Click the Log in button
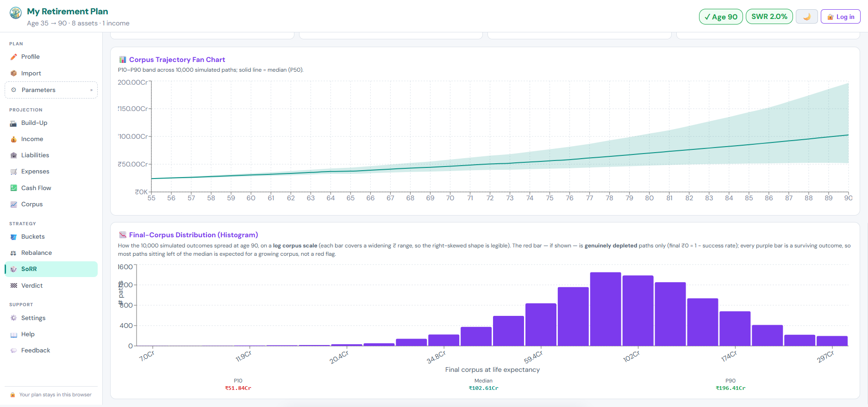 tap(841, 17)
